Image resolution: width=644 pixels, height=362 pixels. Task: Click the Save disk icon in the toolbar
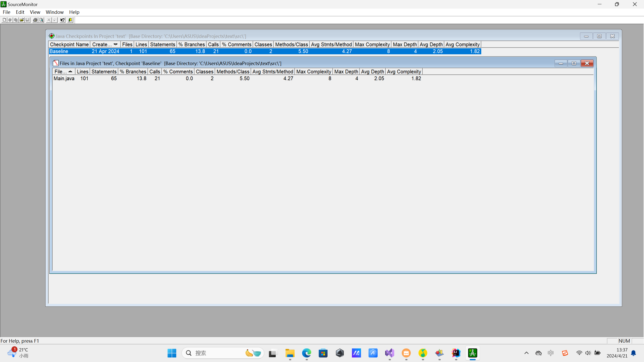pyautogui.click(x=27, y=20)
